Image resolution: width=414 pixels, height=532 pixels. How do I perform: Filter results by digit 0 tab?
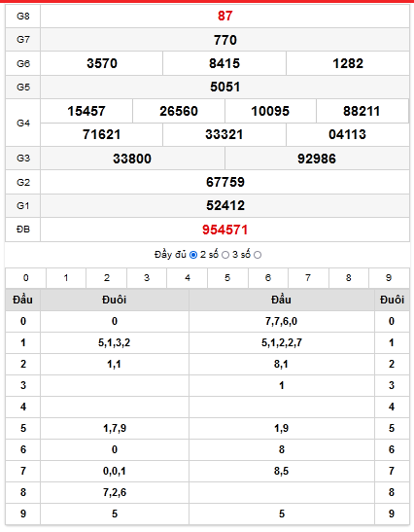(x=26, y=278)
